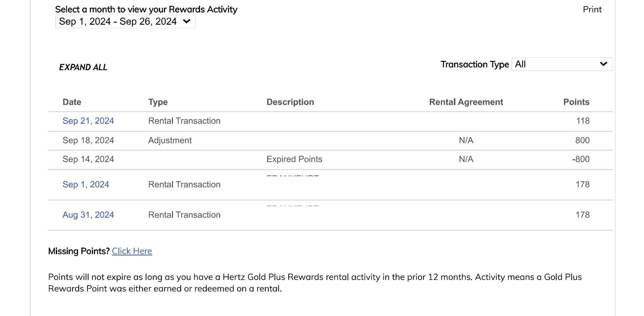644x316 pixels.
Task: Open the Sep 1, 2024 rental transaction
Action: [86, 184]
